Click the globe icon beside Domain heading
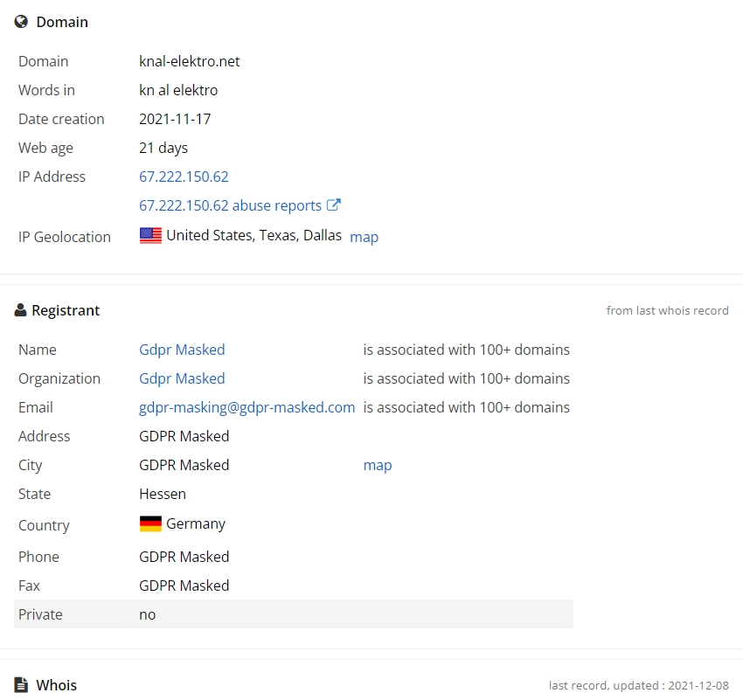743x700 pixels. [21, 22]
